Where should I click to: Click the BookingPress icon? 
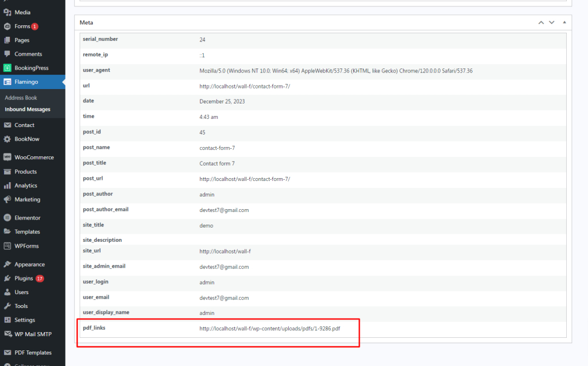(7, 68)
